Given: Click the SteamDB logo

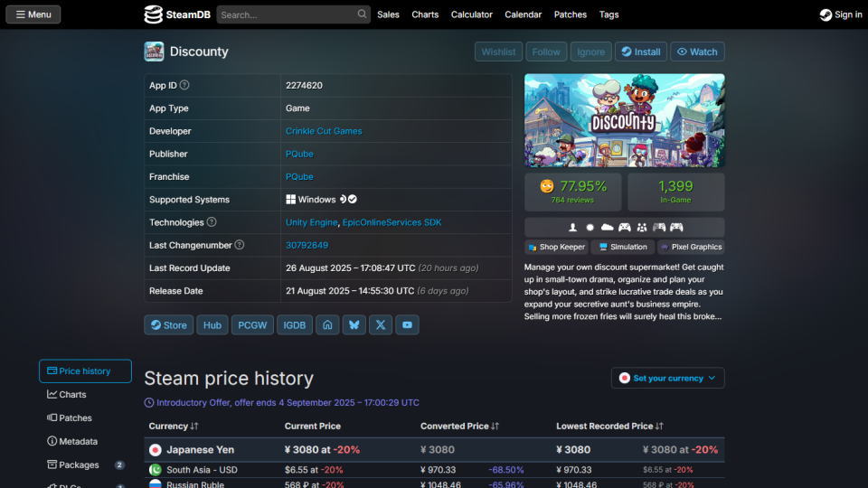Looking at the screenshot, I should point(177,14).
